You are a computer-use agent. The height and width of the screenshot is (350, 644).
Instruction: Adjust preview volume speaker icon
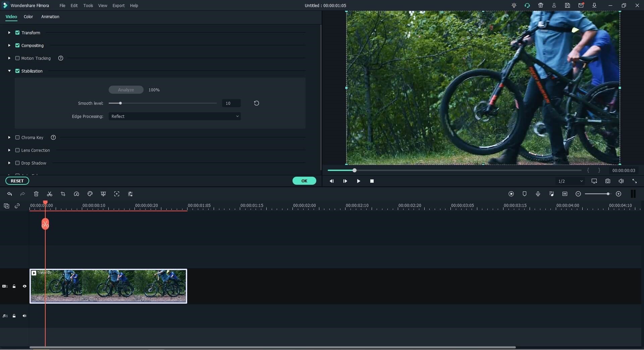point(621,181)
